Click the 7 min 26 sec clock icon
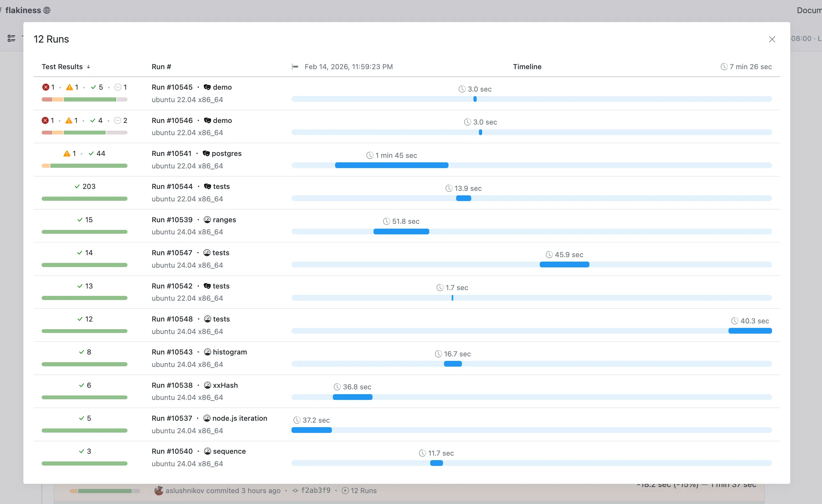822x504 pixels. point(724,67)
